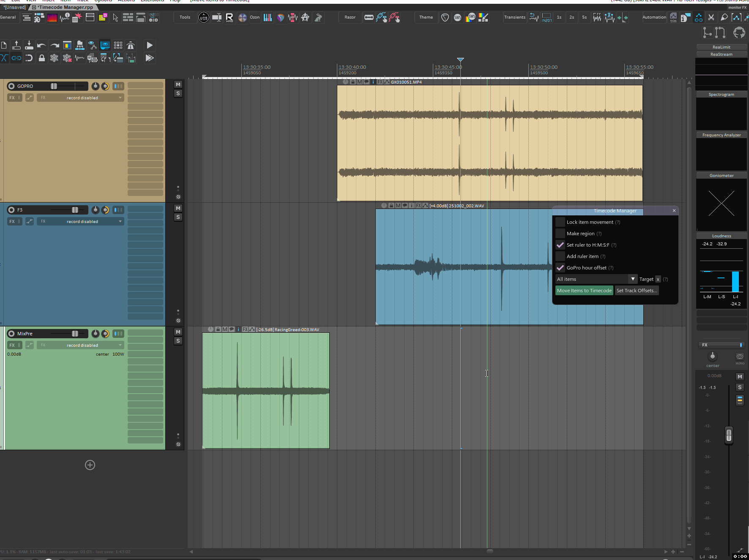
Task: Arm record on GOPRO track
Action: pyautogui.click(x=11, y=86)
